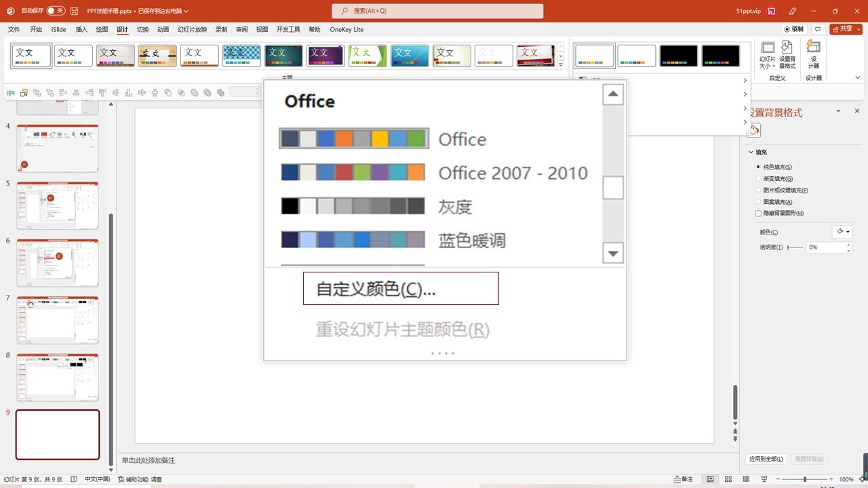Open the comments pane speech bubble icon
Viewport: 868px width, 488px height.
[x=818, y=29]
